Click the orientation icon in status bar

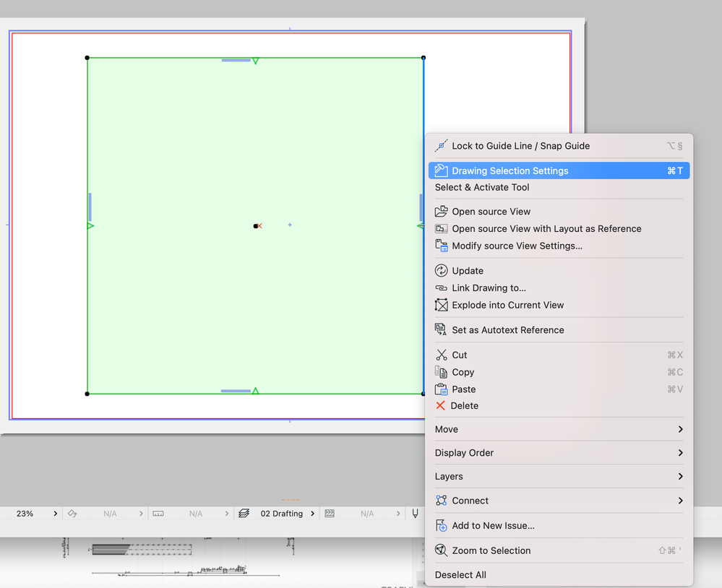click(72, 514)
